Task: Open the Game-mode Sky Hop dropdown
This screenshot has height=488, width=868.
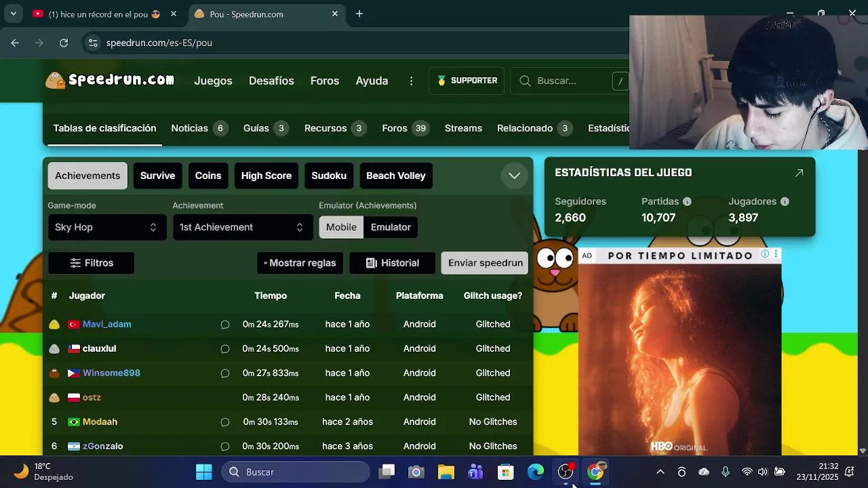Action: point(106,227)
